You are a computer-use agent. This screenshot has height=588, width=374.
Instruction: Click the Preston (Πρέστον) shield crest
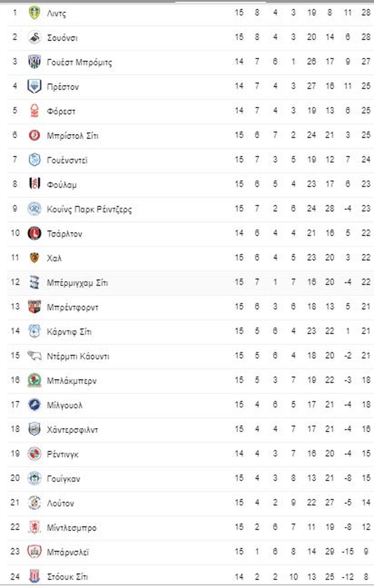[x=34, y=86]
